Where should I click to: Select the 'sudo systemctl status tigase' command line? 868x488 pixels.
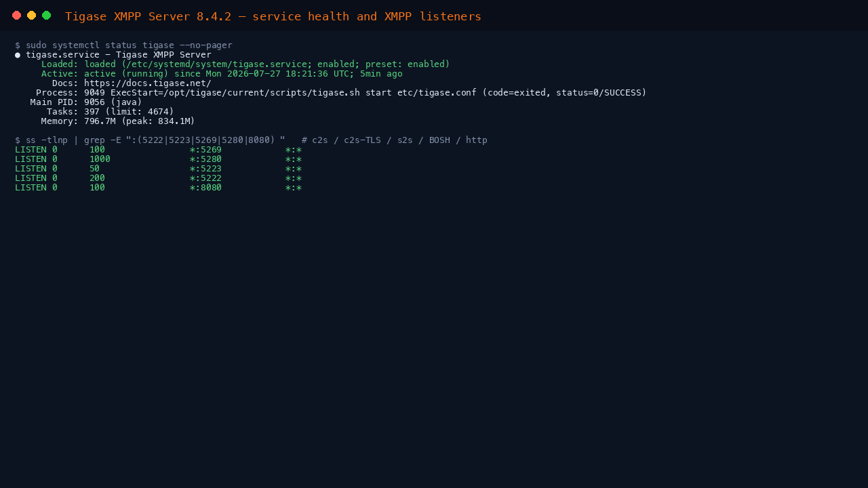coord(123,45)
